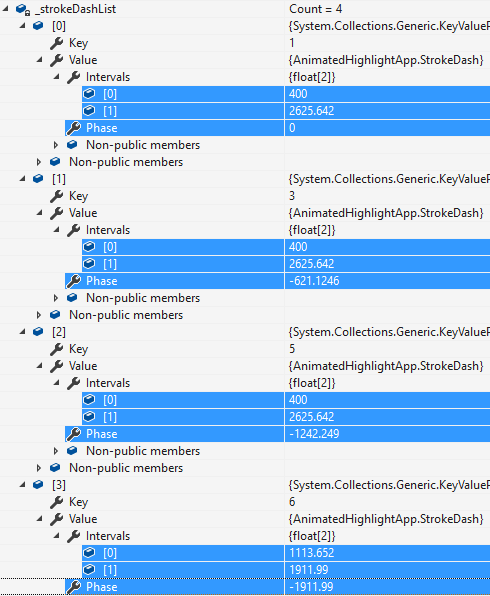Collapse the Value node under entry [3]
Screen dimensions: 490x596
[40, 519]
